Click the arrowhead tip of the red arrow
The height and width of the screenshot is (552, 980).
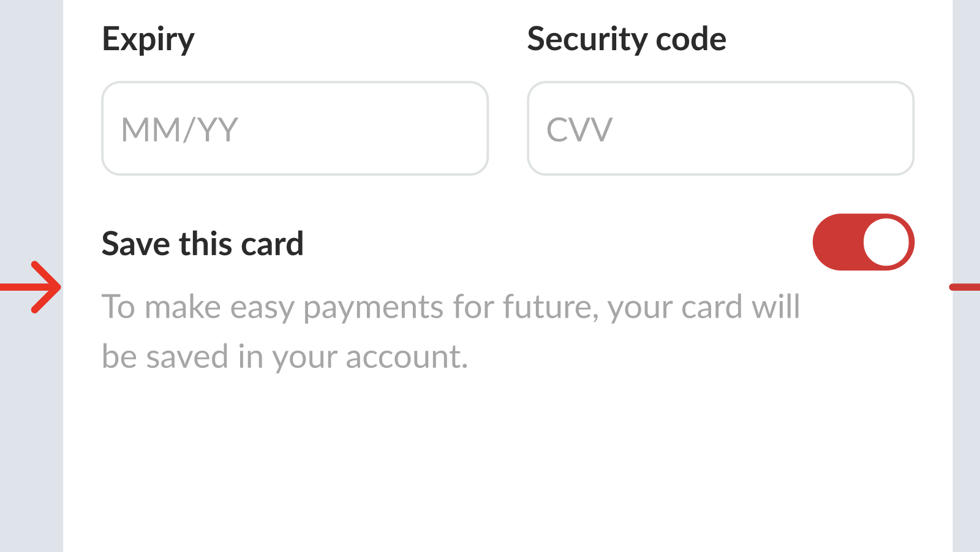59,287
